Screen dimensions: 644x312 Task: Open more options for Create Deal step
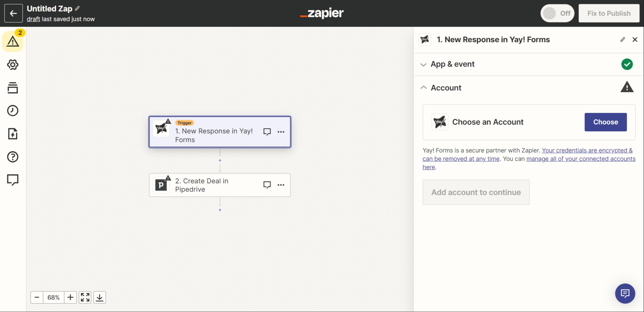tap(281, 185)
